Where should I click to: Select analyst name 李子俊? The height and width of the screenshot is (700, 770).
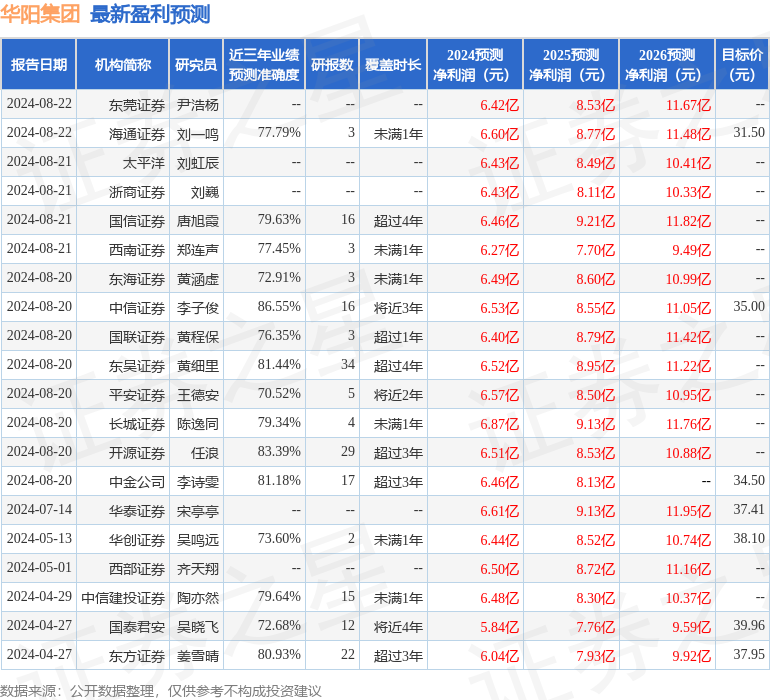coord(197,308)
